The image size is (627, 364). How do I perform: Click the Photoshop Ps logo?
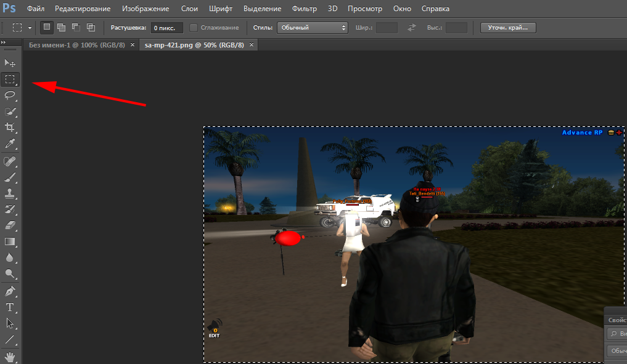tap(9, 8)
